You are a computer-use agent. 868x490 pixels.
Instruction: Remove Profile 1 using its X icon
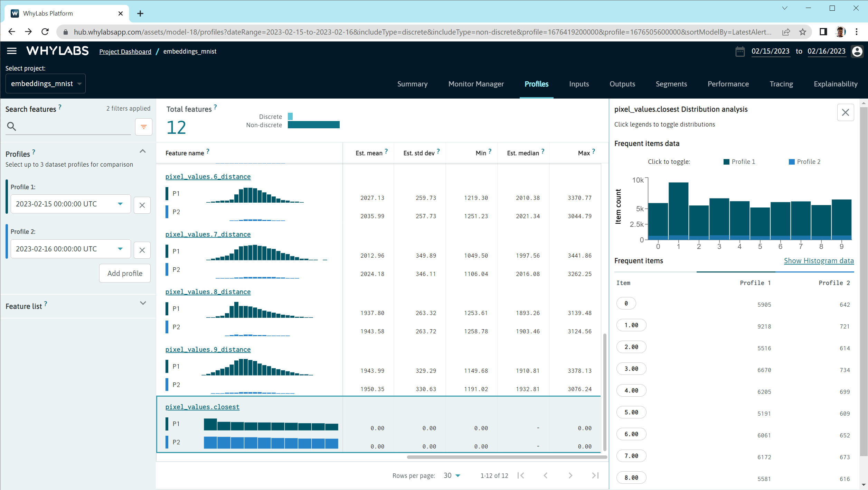coord(142,205)
